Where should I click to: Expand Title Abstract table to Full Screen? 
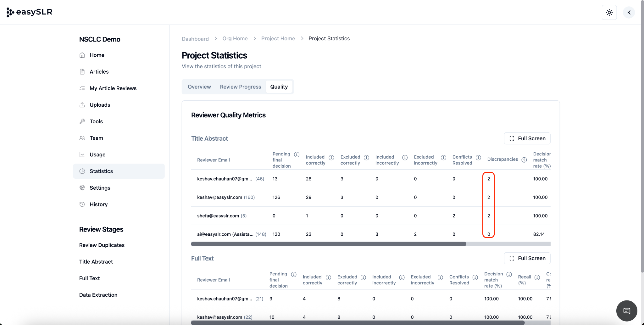coord(527,138)
